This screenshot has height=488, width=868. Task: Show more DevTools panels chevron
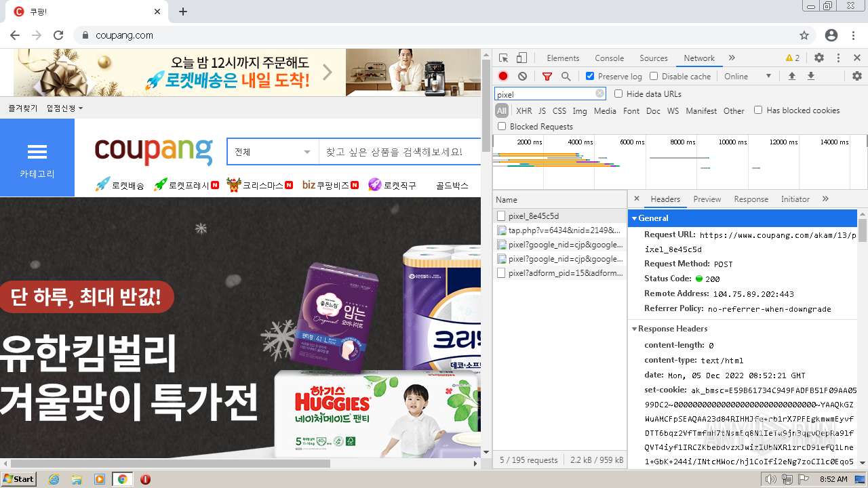click(732, 58)
